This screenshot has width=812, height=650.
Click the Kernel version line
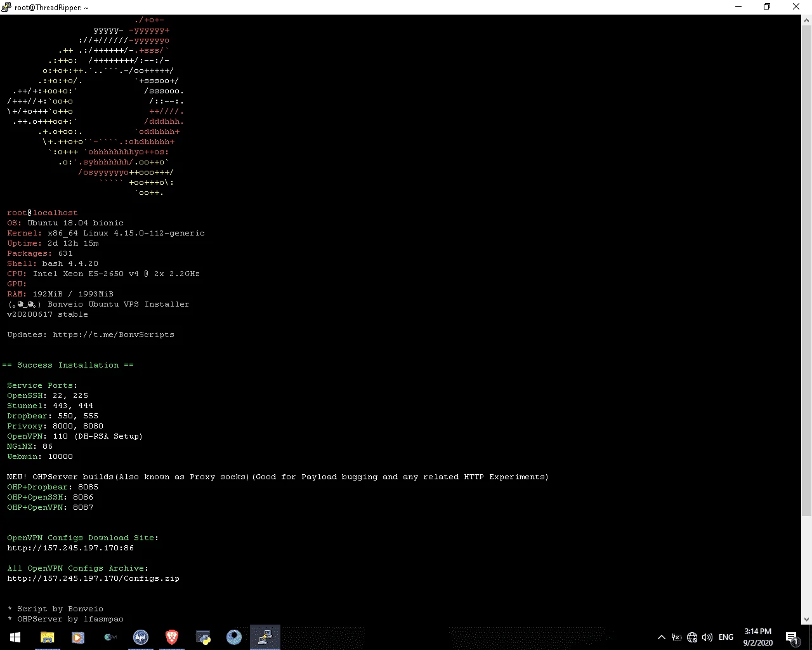pyautogui.click(x=106, y=233)
